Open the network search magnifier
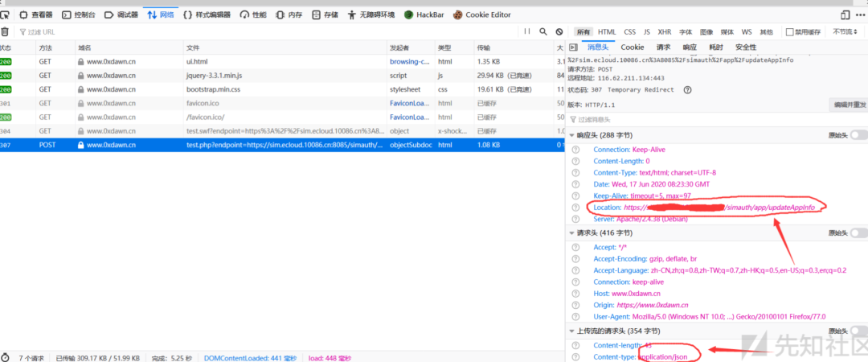Image resolution: width=868 pixels, height=362 pixels. click(x=543, y=32)
